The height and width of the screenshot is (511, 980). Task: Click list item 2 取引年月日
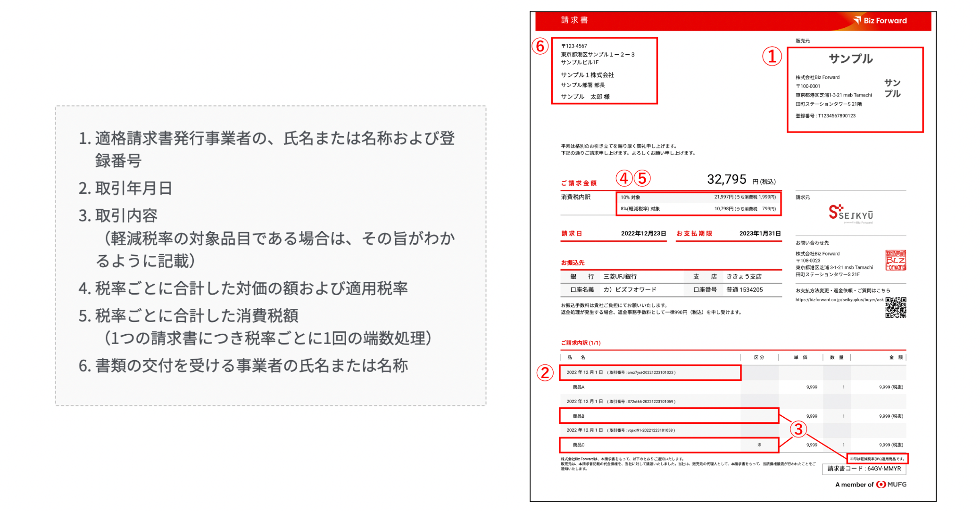coord(125,188)
